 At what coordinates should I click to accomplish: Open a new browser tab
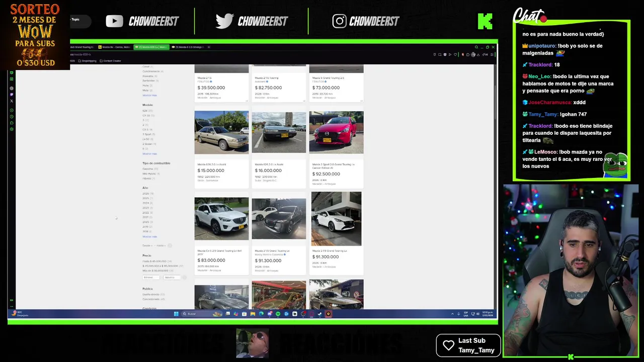209,47
